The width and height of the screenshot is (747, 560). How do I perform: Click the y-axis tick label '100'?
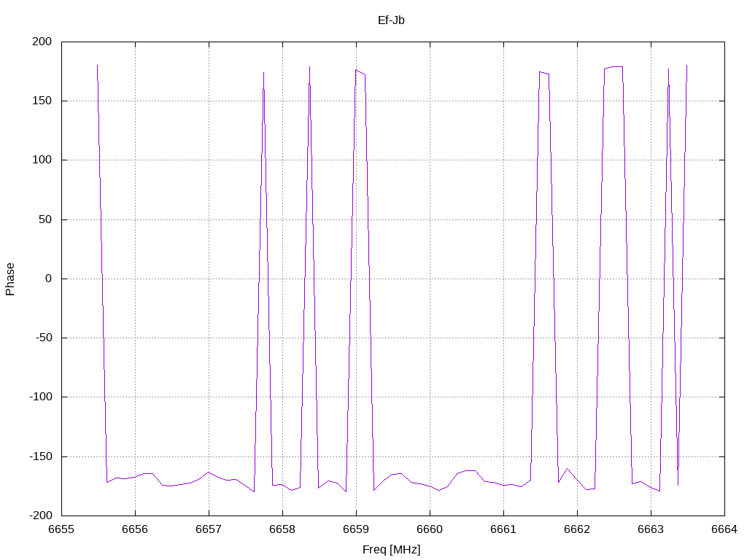point(42,160)
